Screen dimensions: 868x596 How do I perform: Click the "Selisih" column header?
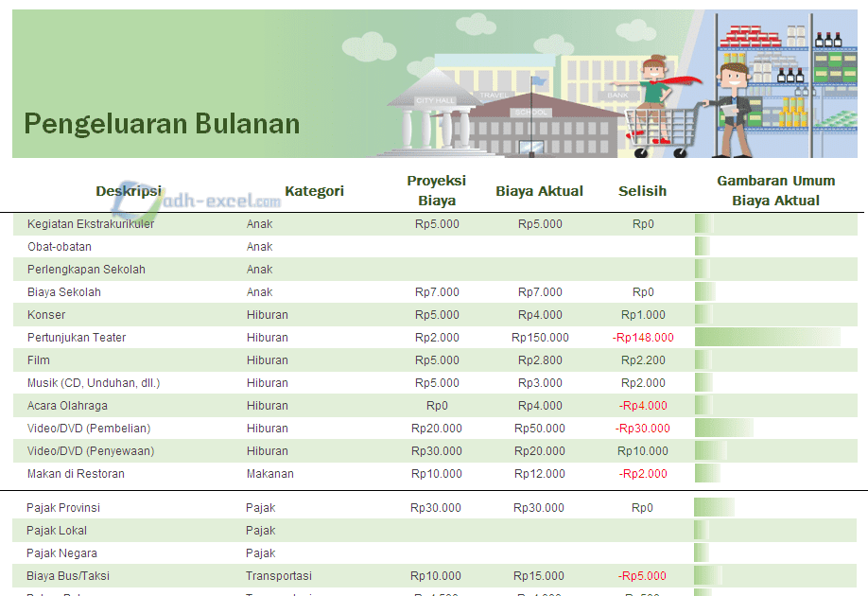click(x=642, y=190)
